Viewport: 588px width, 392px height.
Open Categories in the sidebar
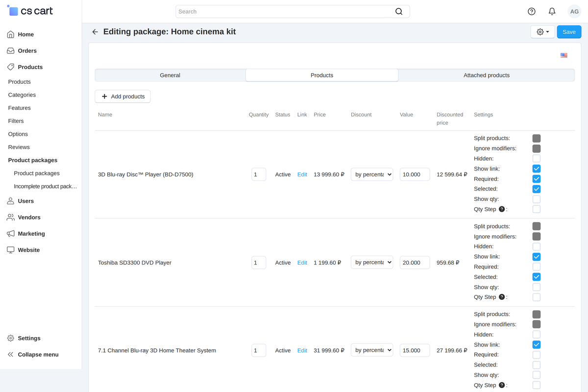pyautogui.click(x=22, y=95)
